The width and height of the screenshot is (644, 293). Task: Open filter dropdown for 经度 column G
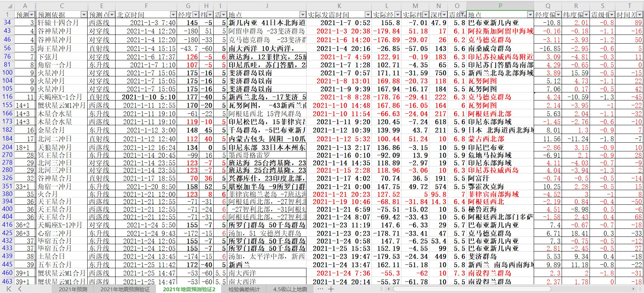point(195,15)
